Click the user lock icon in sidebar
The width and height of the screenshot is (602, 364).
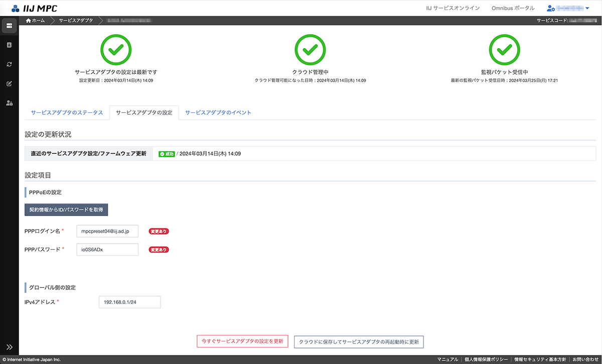[9, 103]
